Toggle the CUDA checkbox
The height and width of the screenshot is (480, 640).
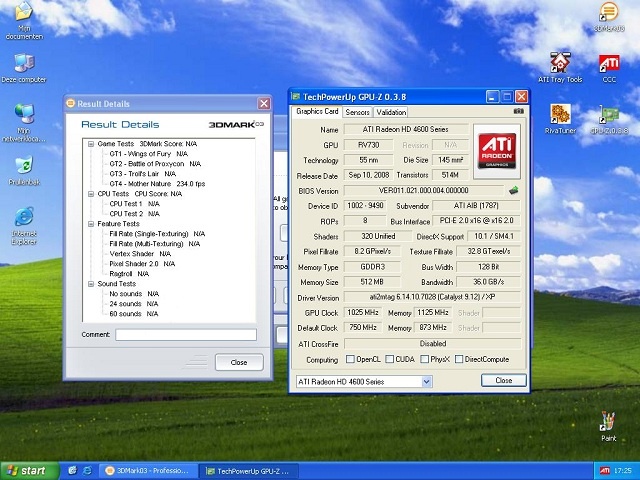point(389,359)
